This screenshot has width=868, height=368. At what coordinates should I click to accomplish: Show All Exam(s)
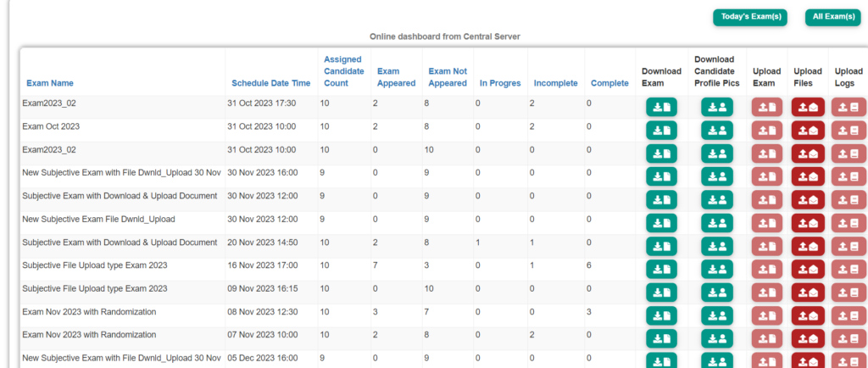coord(833,17)
